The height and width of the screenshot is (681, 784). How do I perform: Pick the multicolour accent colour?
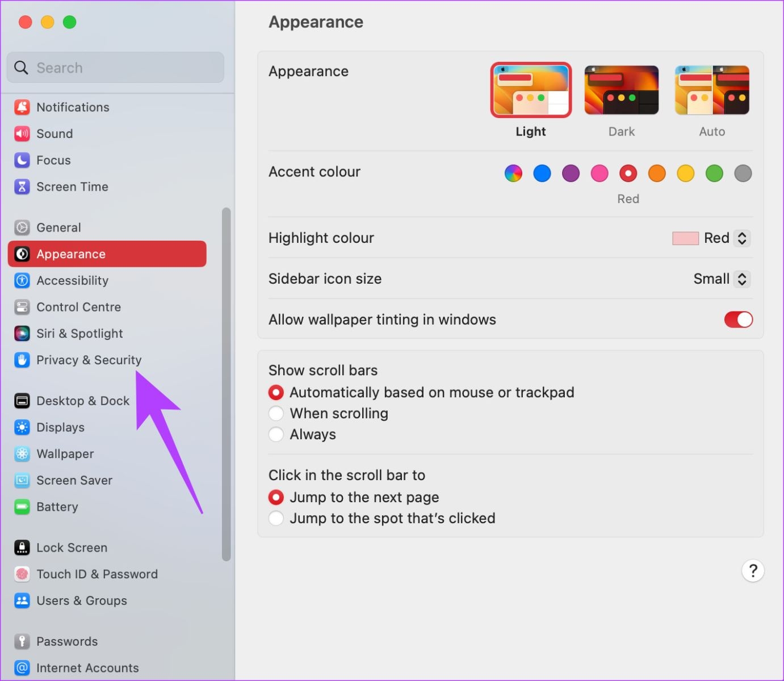513,174
